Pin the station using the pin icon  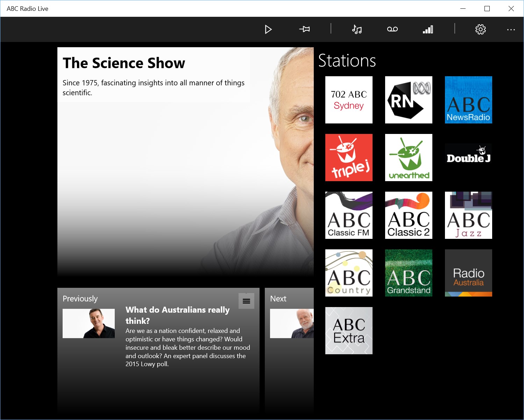point(305,29)
